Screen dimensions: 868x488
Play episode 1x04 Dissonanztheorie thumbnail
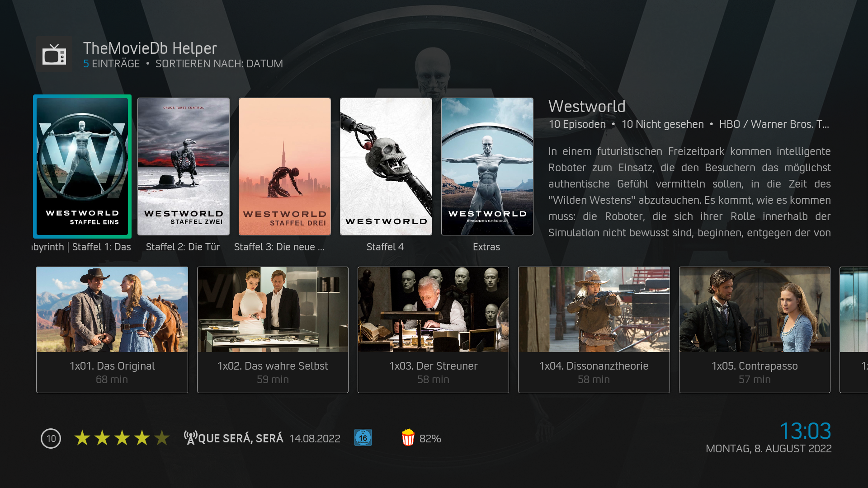point(594,310)
